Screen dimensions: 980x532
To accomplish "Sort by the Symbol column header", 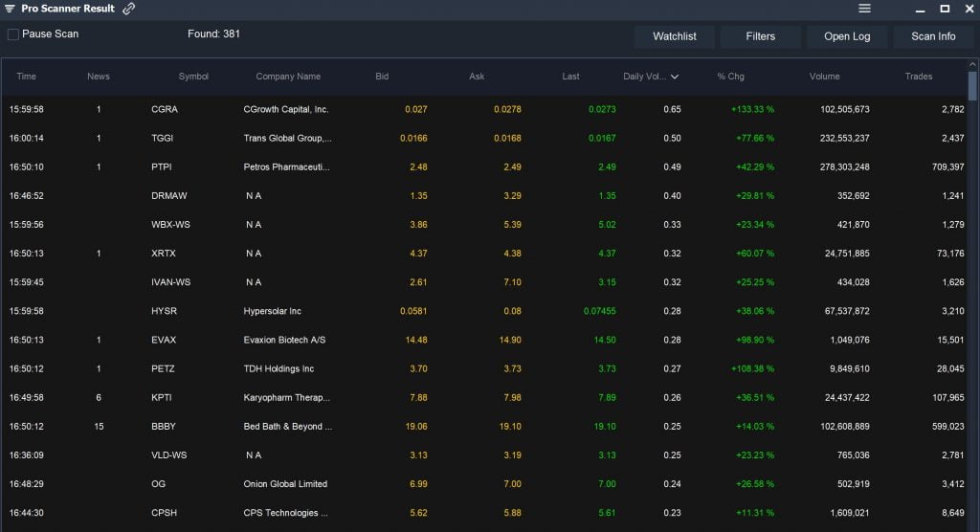I will (193, 77).
